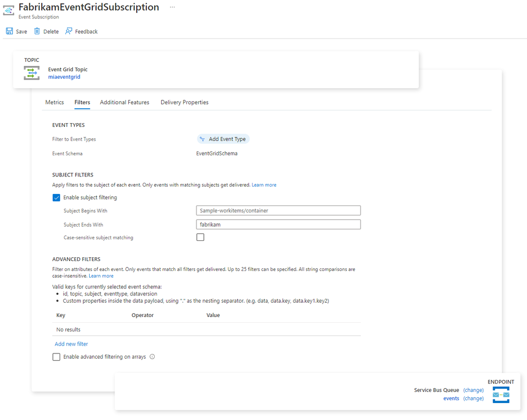
Task: Select the Filters tab
Action: pos(82,102)
